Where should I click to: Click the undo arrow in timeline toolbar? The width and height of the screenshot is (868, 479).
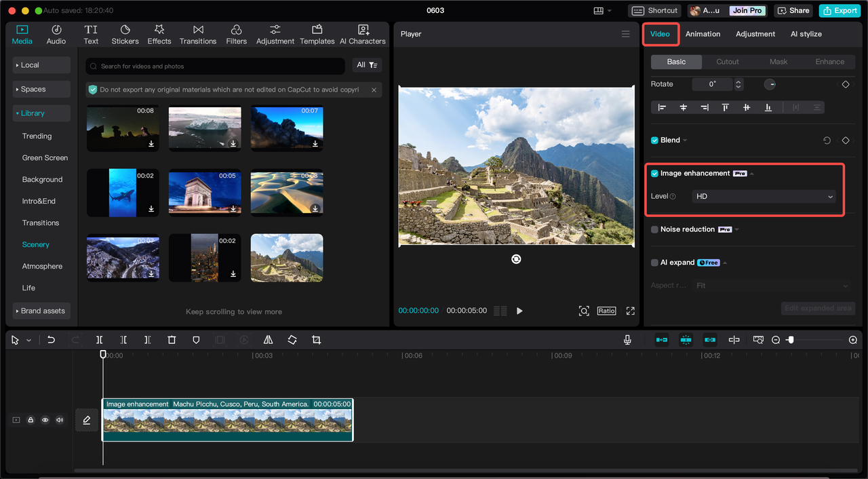tap(51, 340)
